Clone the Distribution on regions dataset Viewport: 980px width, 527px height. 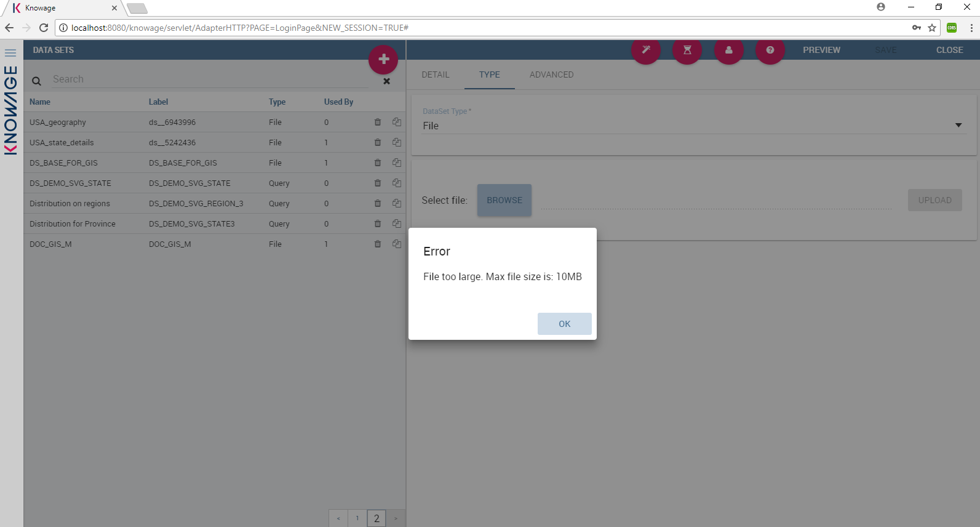(397, 204)
